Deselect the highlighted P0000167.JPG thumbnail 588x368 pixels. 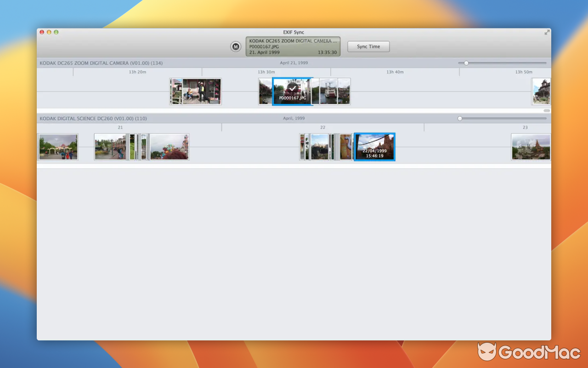[293, 91]
